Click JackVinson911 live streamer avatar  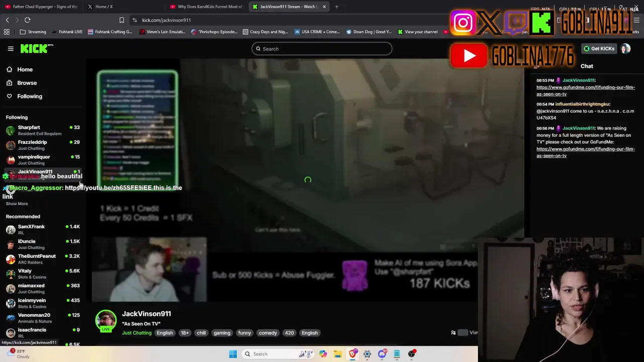[106, 321]
